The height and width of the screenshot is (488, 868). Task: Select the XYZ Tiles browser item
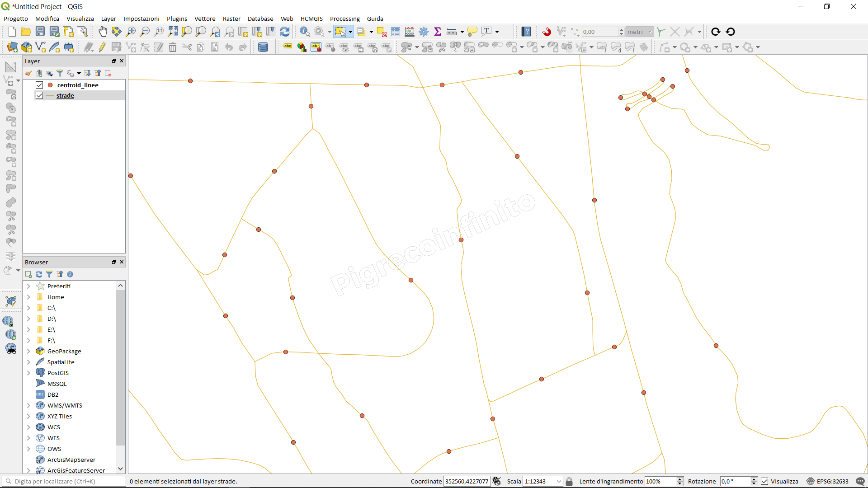pyautogui.click(x=60, y=416)
